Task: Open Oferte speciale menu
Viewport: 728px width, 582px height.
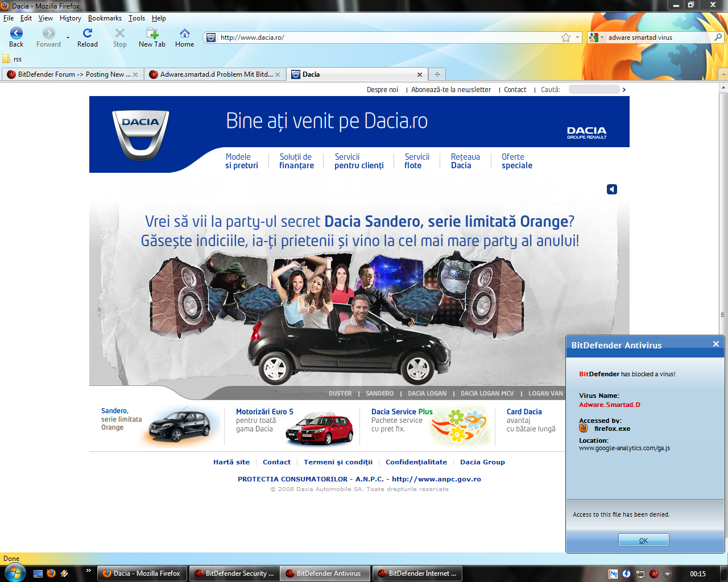Action: (x=517, y=161)
